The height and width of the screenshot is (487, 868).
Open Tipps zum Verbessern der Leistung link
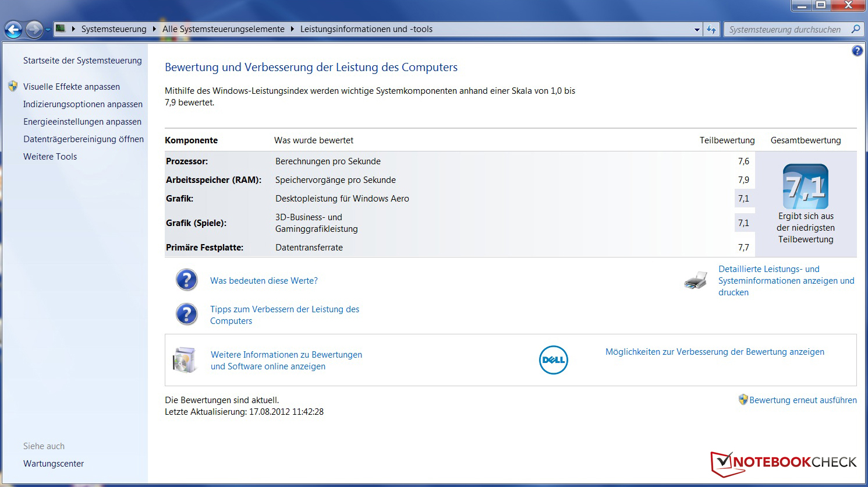285,315
